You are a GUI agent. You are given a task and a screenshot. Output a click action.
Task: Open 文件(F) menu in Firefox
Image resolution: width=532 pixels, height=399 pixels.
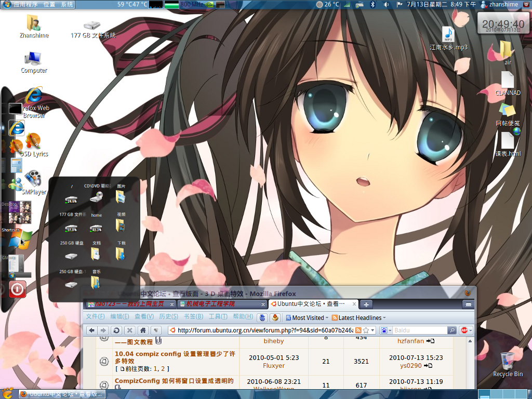point(95,316)
